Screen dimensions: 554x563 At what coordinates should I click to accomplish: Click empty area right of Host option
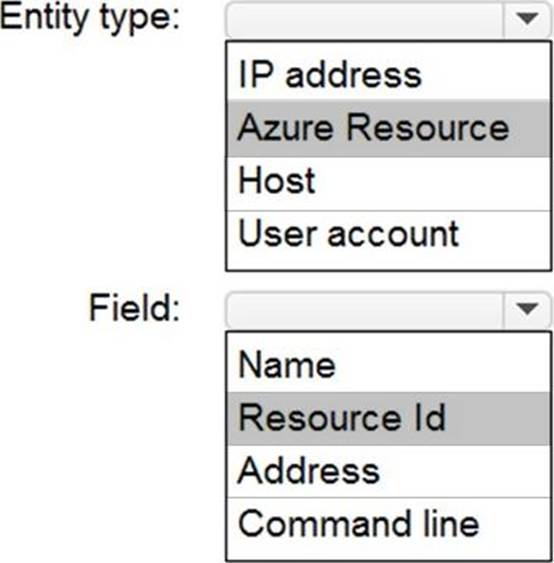[x=433, y=183]
